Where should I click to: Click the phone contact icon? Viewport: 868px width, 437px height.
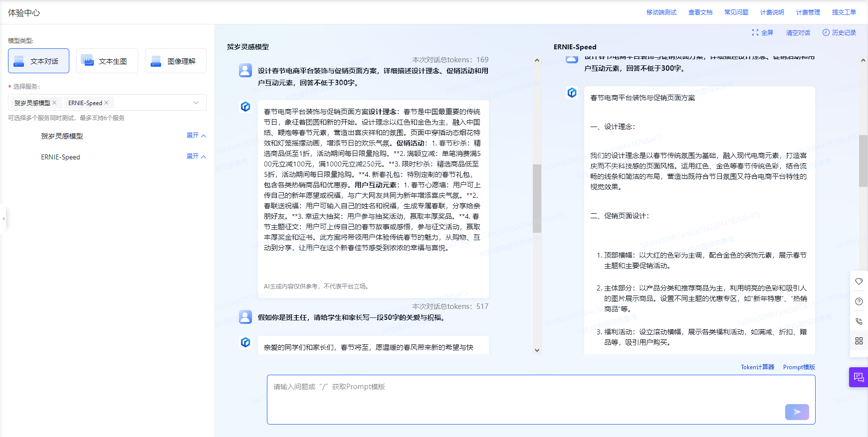(859, 321)
